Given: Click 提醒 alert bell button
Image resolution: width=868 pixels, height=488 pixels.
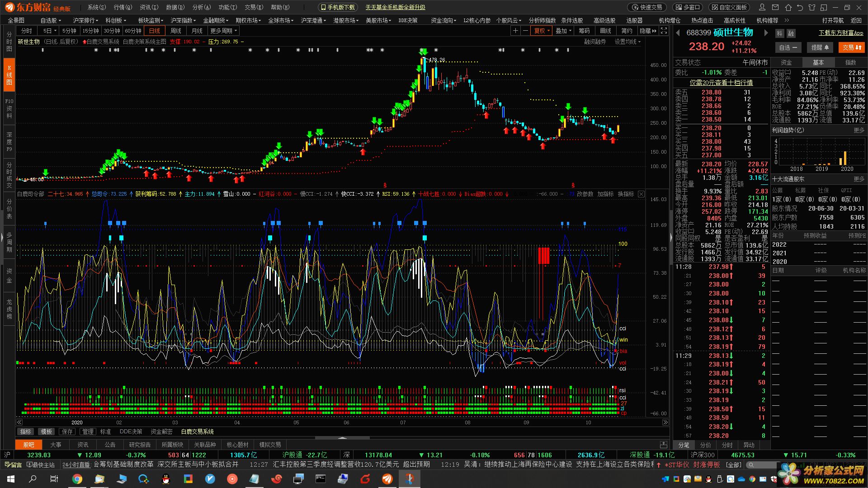Looking at the screenshot, I should 820,47.
